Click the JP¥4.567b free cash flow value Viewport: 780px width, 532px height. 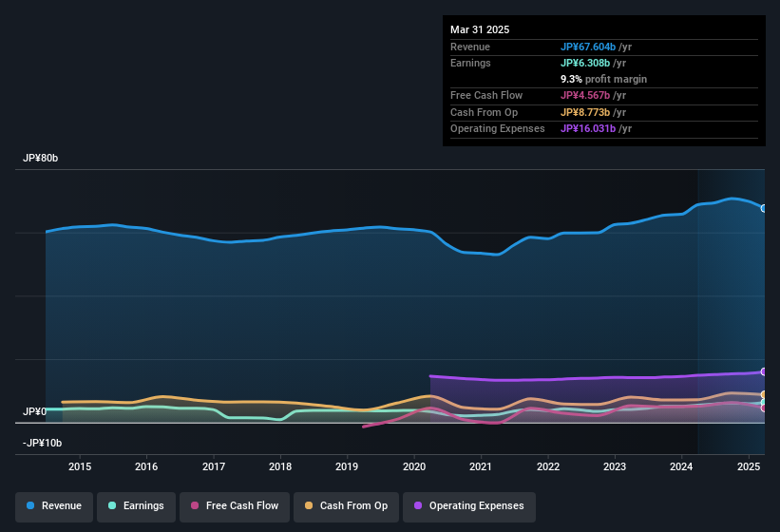[585, 95]
